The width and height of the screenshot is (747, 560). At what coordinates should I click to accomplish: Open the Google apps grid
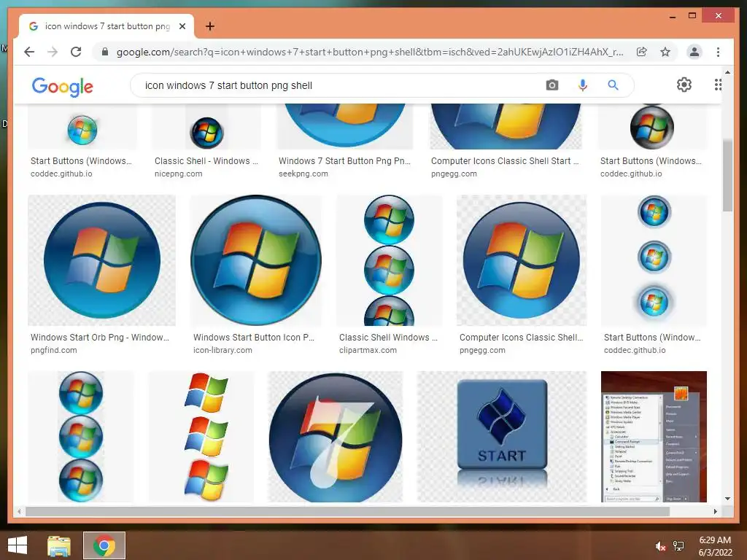point(718,85)
